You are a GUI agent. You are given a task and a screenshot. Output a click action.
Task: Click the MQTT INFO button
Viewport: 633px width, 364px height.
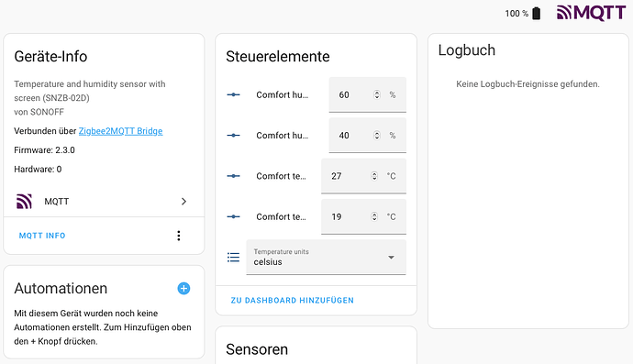click(42, 236)
